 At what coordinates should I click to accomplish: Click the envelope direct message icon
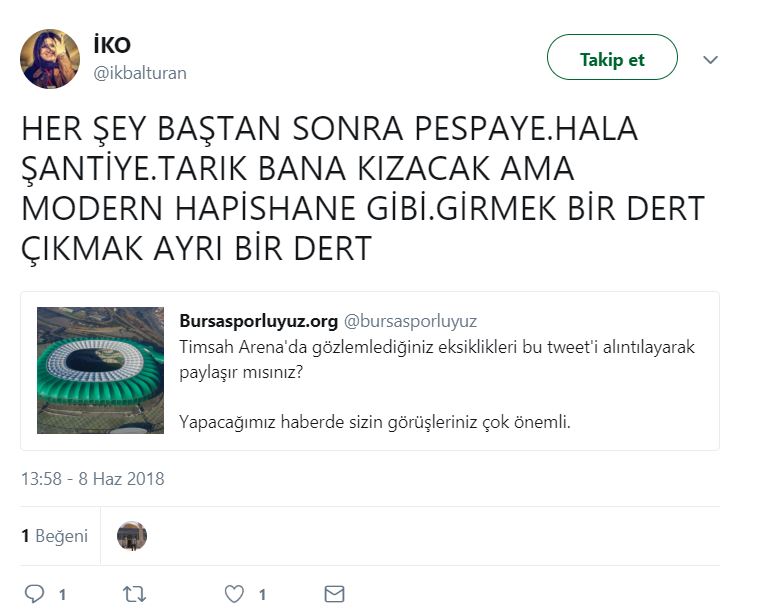pyautogui.click(x=334, y=594)
